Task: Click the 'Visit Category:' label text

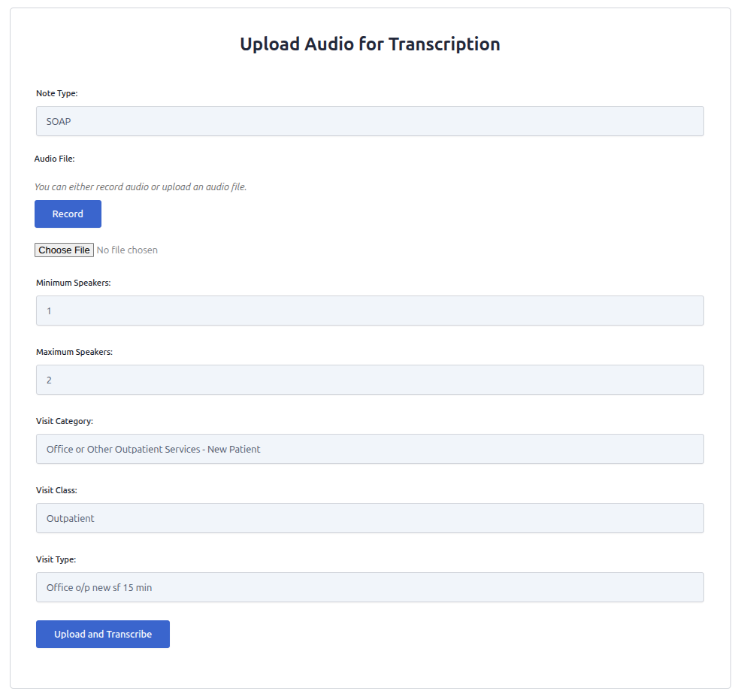Action: click(x=65, y=422)
